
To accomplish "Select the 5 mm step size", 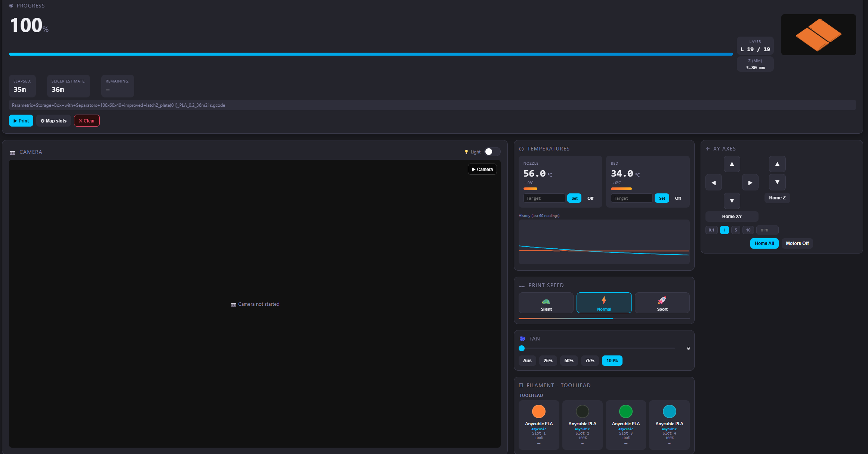I will (736, 230).
